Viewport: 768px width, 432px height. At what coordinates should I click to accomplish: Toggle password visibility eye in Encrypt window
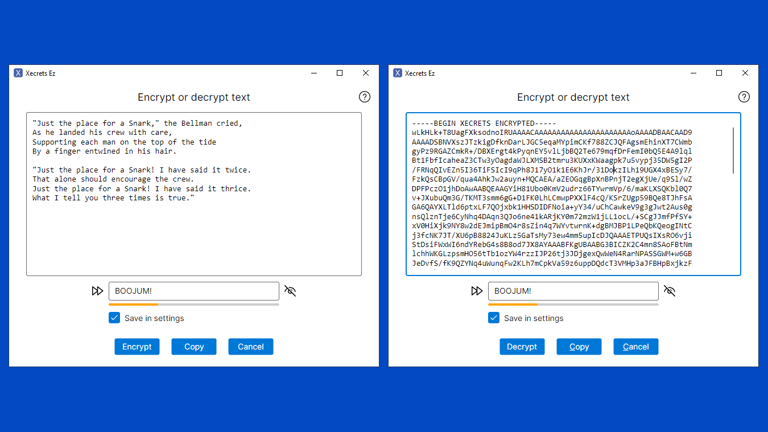pyautogui.click(x=290, y=291)
